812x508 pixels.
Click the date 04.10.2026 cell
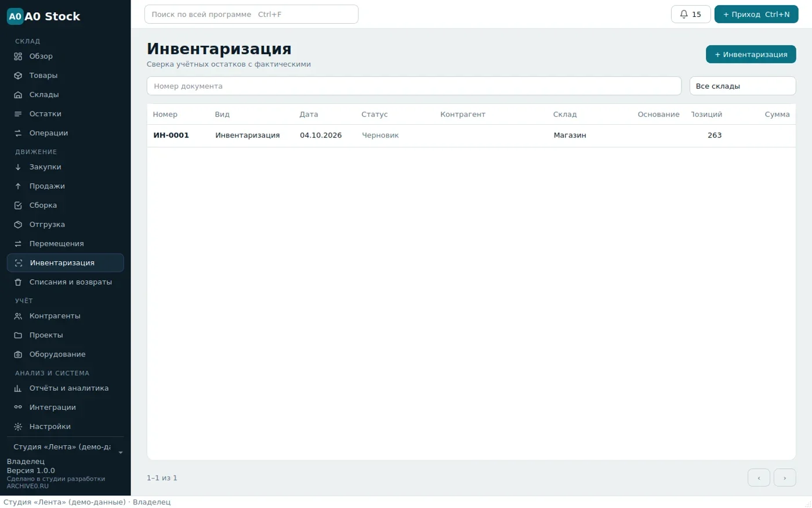(x=321, y=135)
